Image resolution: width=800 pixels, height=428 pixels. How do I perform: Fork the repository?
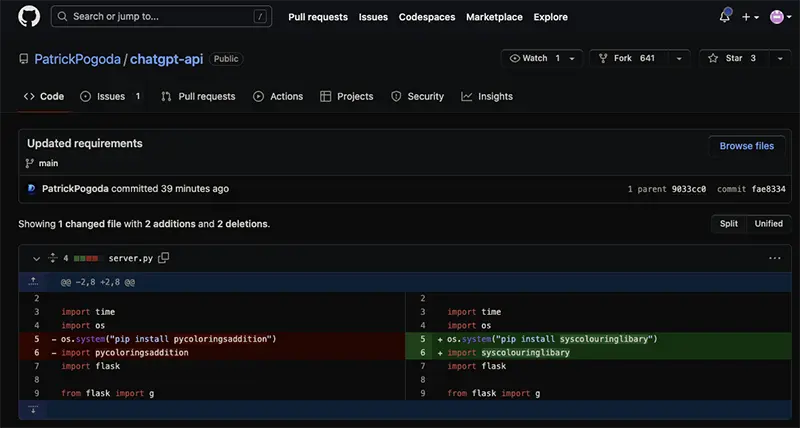[x=629, y=58]
